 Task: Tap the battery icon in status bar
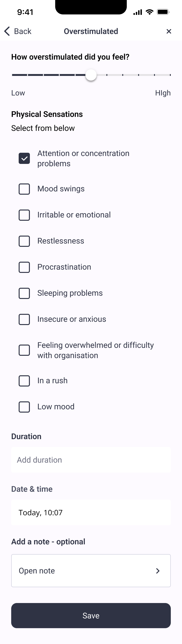pos(163,12)
